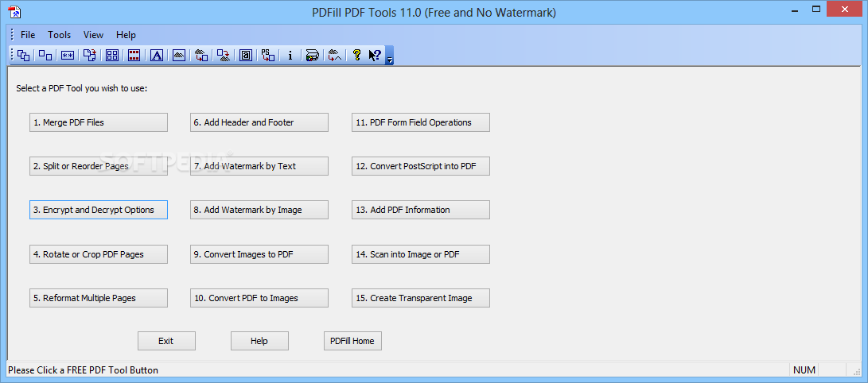Open the Help menu
The width and height of the screenshot is (868, 383).
pos(126,35)
